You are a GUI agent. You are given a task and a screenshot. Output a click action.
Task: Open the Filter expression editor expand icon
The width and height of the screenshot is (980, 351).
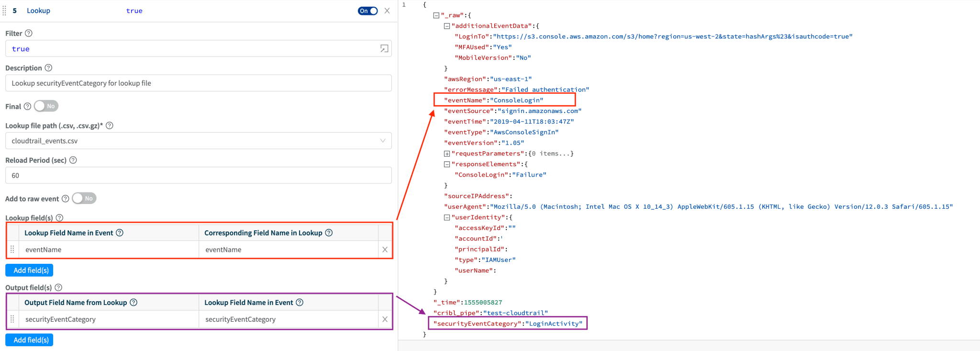point(384,49)
